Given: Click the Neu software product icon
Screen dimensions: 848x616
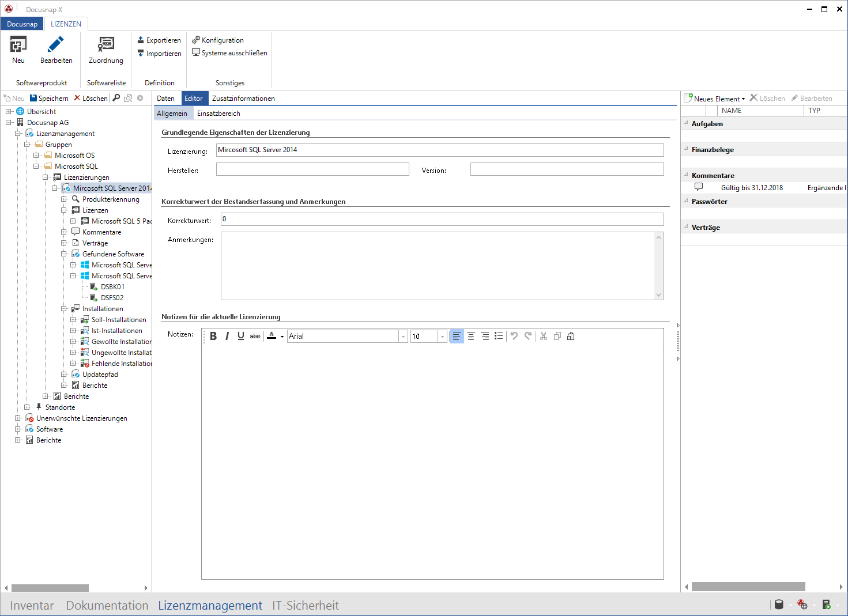Looking at the screenshot, I should [18, 44].
